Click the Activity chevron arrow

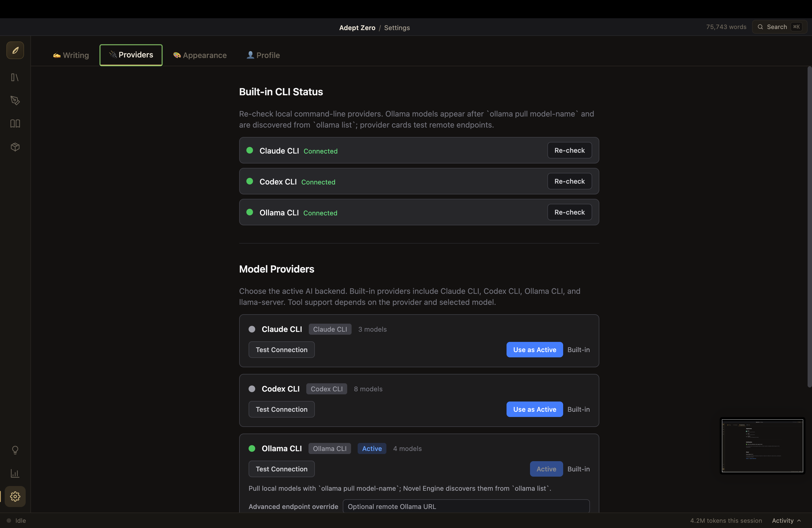(799, 521)
